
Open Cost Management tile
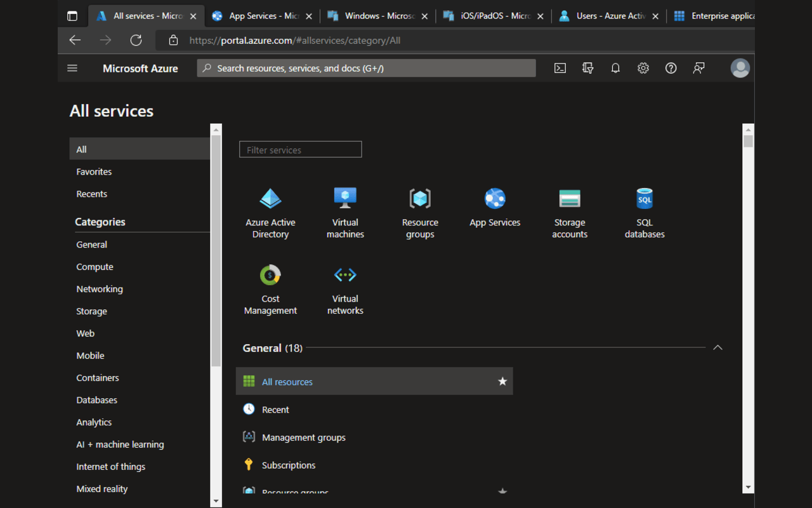[x=270, y=290]
